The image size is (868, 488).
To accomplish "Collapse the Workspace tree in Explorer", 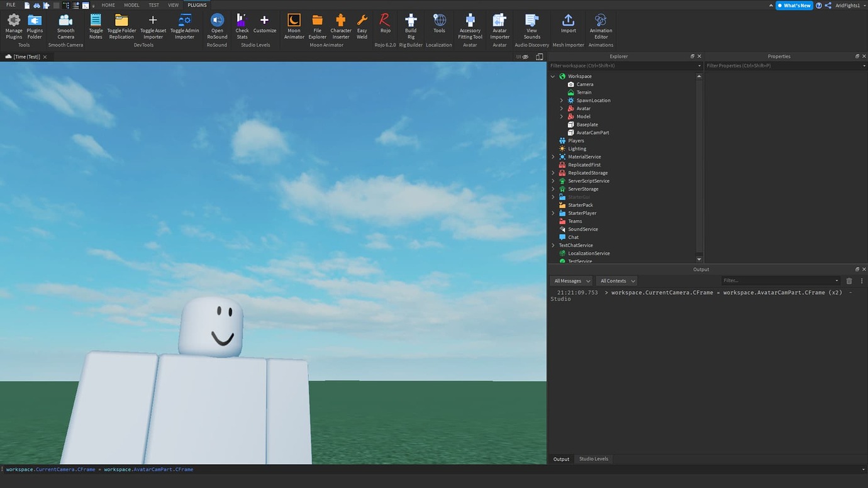I will coord(553,75).
